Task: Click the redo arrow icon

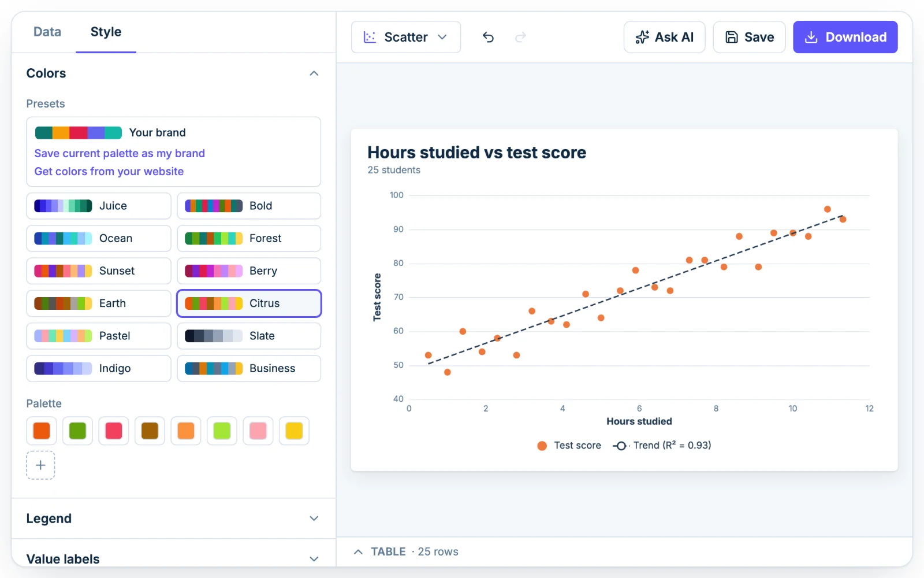Action: (x=520, y=37)
